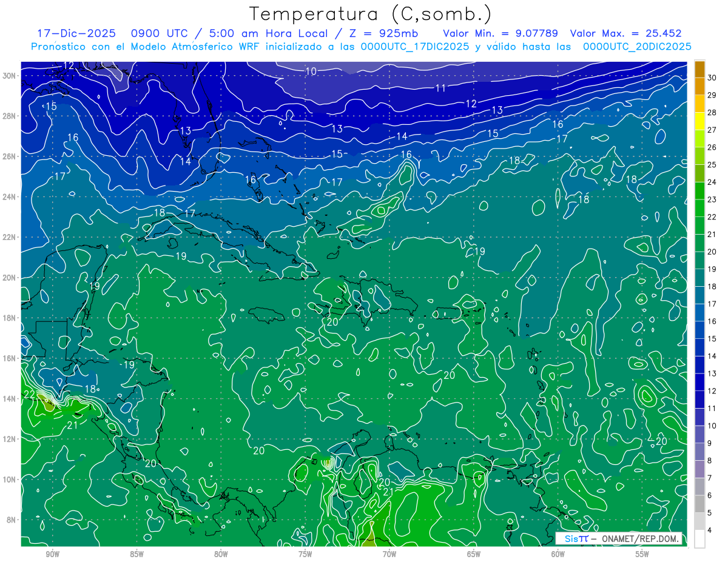Click 'Valor Min. = 9.07789' value
The image size is (728, 562).
coord(500,33)
